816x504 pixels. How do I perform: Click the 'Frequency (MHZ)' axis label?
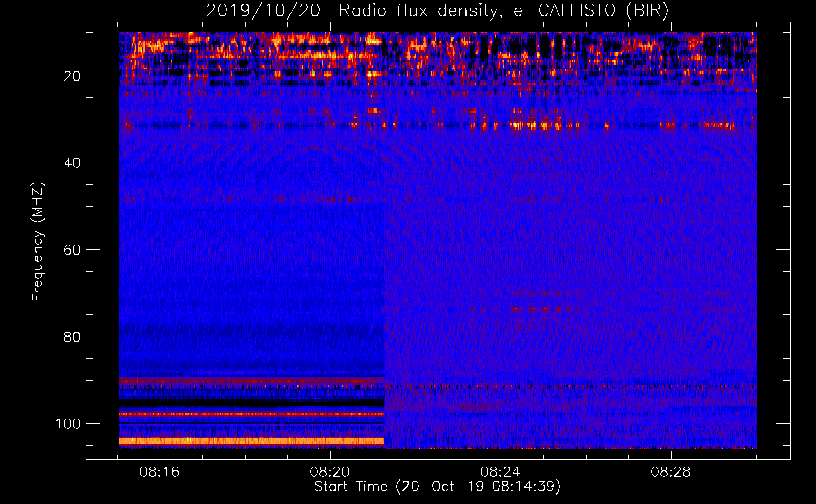point(38,242)
